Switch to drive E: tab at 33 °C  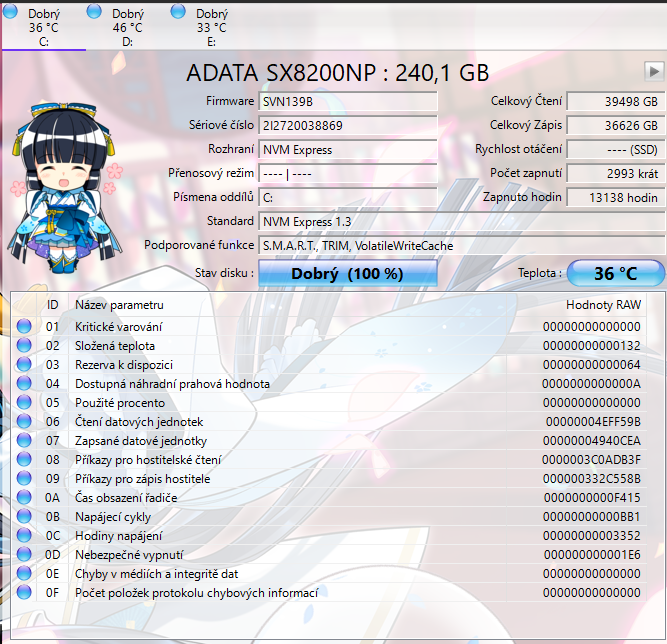click(x=211, y=27)
